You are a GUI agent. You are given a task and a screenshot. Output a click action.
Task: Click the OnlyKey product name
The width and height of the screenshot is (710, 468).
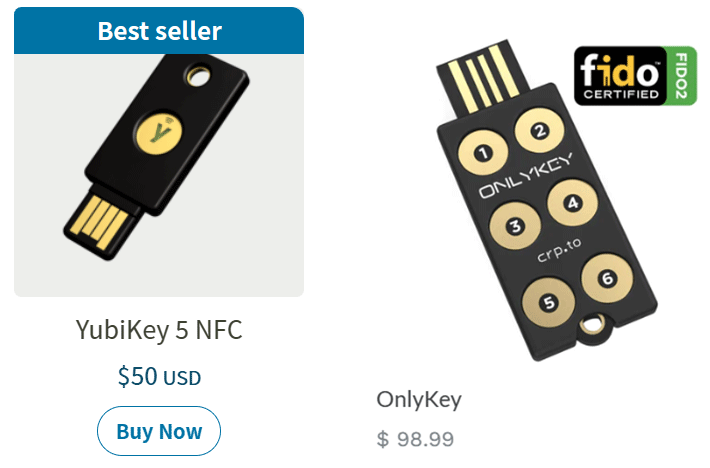[419, 400]
